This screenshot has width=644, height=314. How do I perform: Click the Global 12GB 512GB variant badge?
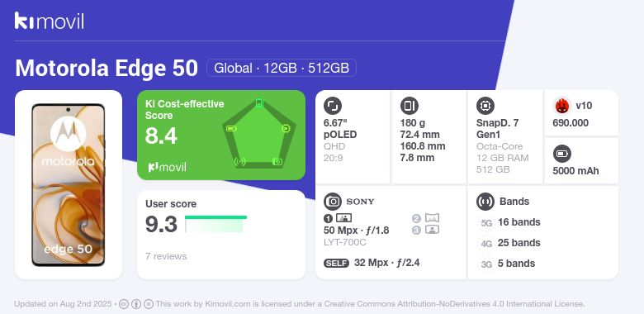(282, 68)
